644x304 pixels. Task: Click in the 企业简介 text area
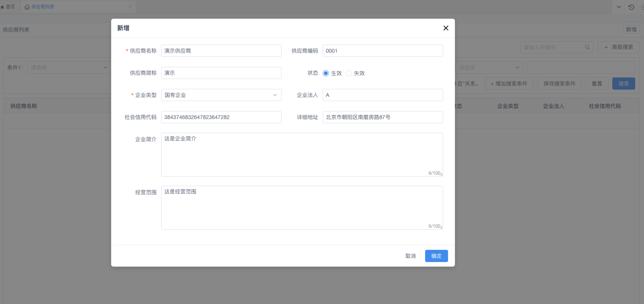[x=302, y=154]
